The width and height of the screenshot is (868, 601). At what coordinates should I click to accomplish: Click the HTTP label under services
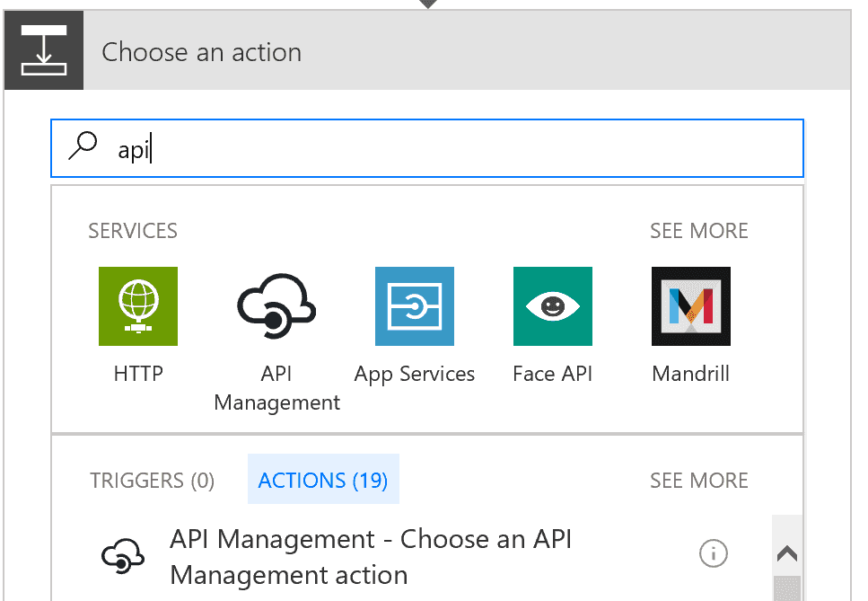coord(138,374)
